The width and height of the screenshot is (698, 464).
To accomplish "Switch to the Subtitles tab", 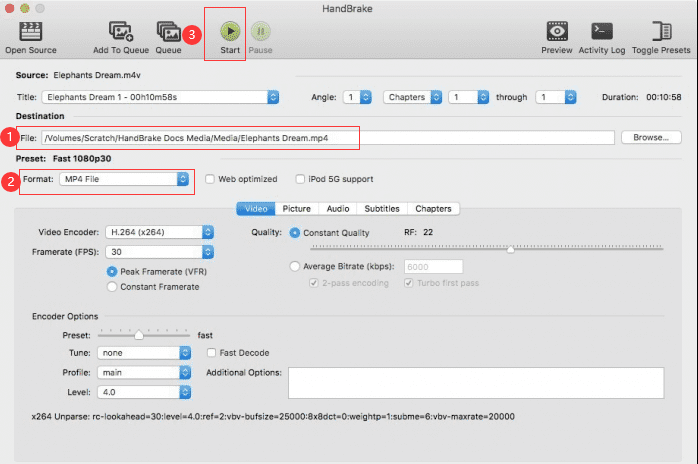I will (382, 209).
